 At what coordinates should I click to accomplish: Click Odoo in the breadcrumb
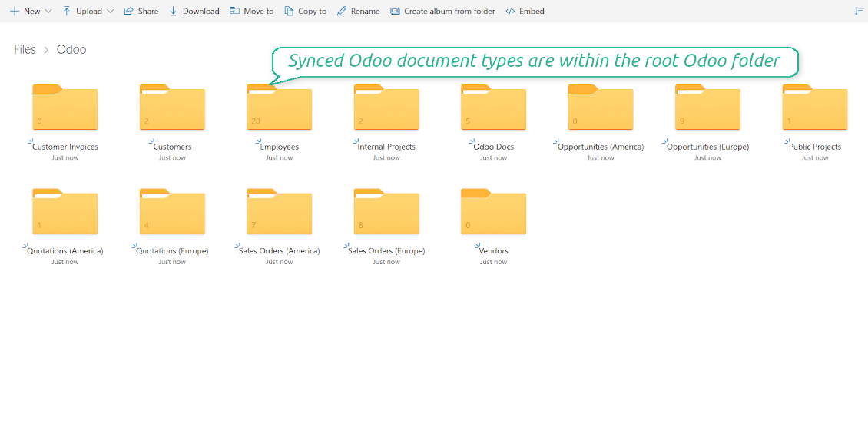tap(71, 49)
